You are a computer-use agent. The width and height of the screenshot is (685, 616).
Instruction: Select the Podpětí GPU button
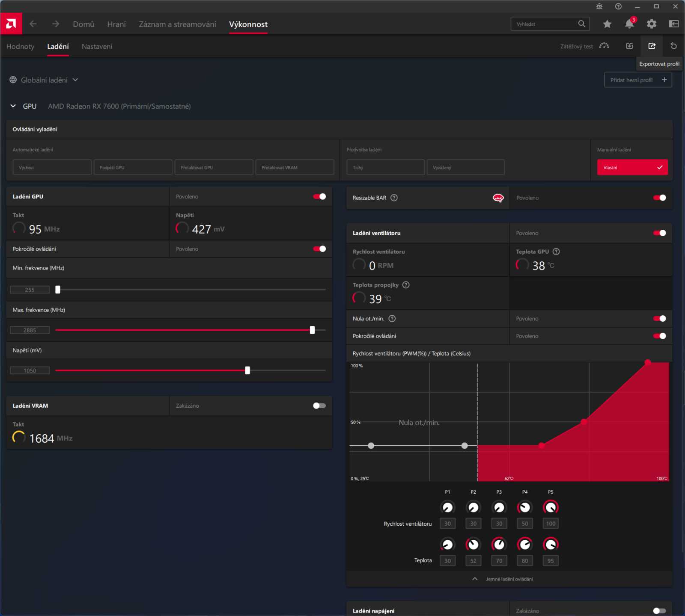133,167
